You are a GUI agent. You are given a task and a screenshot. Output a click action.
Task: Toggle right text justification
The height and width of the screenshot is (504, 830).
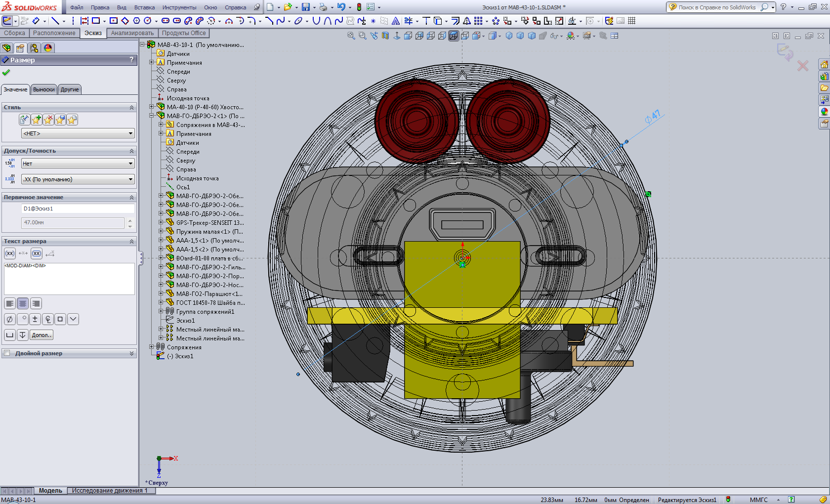tap(36, 303)
